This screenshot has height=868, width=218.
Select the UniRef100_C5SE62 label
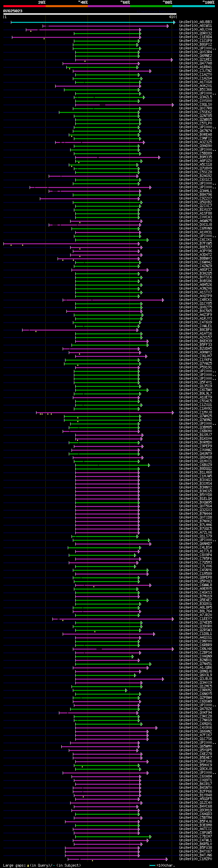click(x=196, y=112)
